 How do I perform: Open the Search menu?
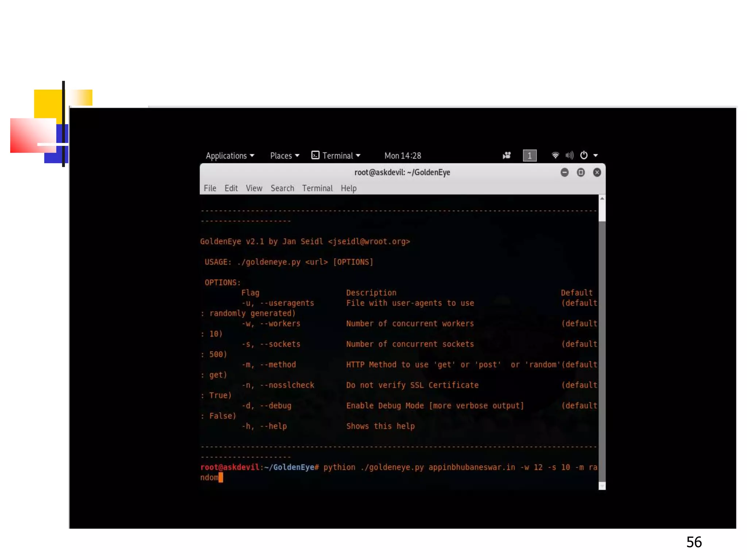coord(282,188)
